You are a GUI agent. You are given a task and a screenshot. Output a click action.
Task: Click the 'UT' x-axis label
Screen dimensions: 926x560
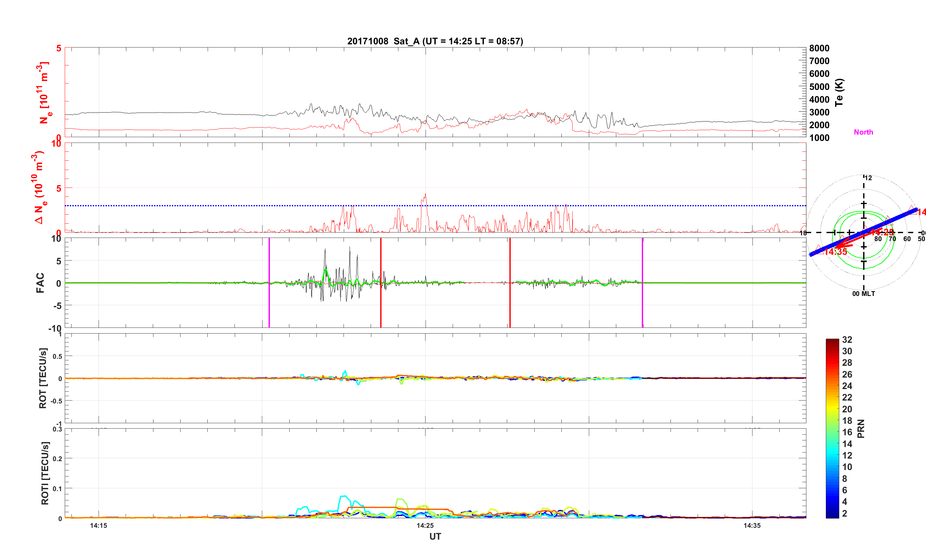[x=435, y=537]
